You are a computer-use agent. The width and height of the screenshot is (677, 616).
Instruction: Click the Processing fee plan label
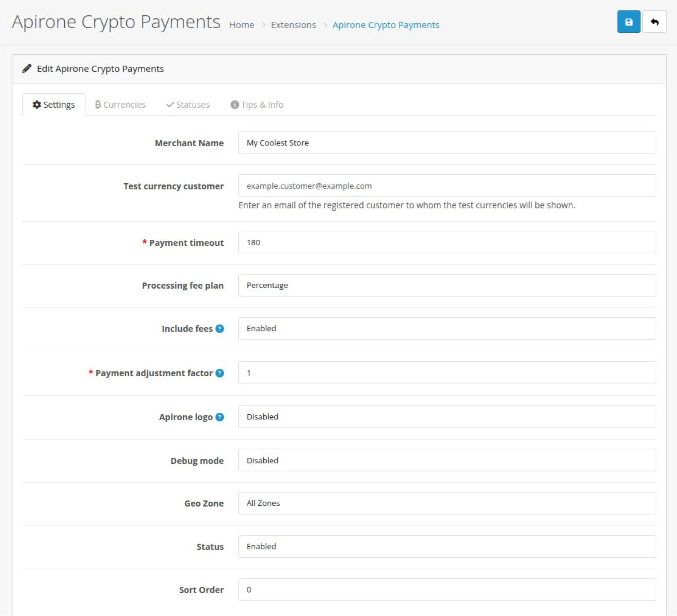[x=183, y=286]
